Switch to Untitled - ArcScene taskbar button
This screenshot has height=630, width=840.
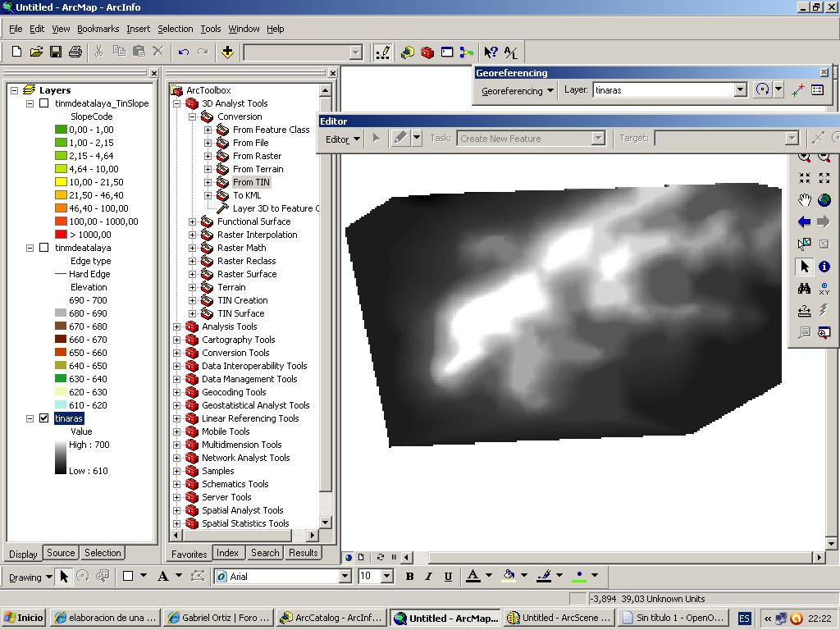[559, 618]
